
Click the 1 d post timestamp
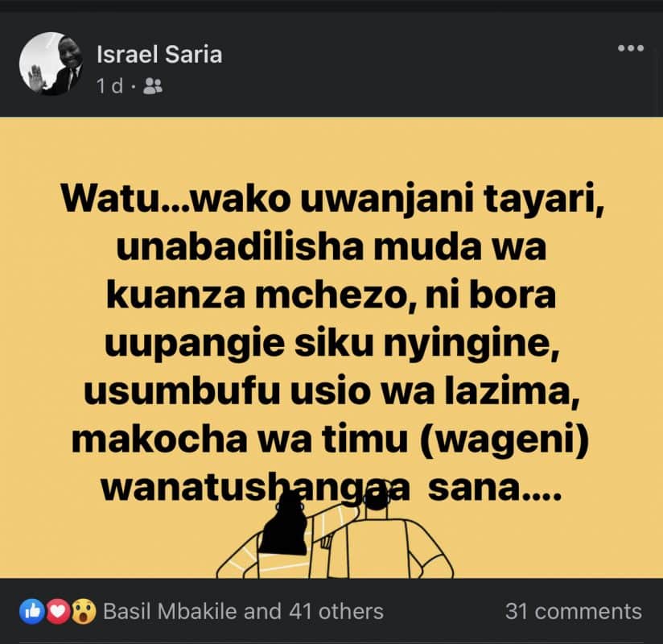[110, 86]
